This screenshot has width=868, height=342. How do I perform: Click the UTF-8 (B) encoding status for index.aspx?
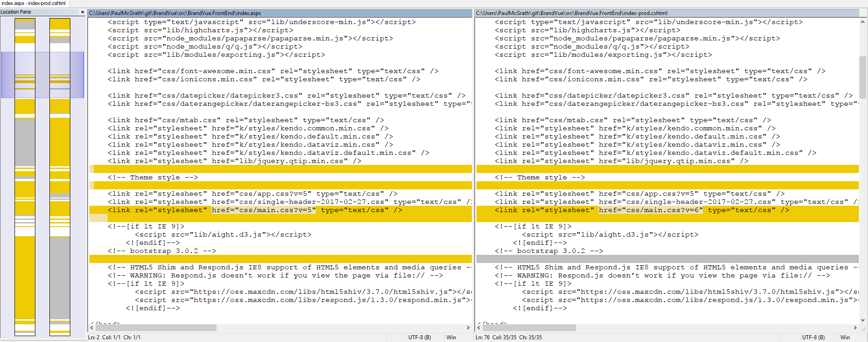(x=420, y=337)
